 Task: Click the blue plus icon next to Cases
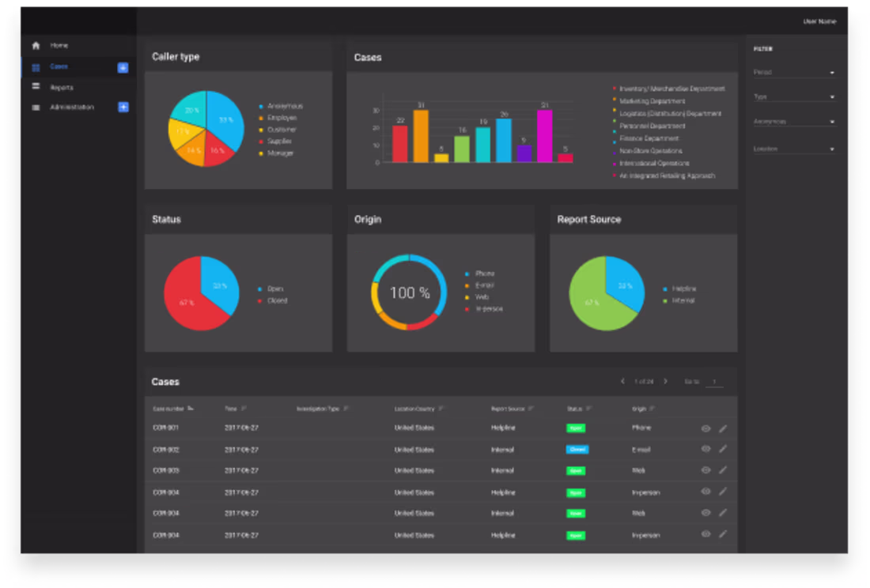point(123,68)
